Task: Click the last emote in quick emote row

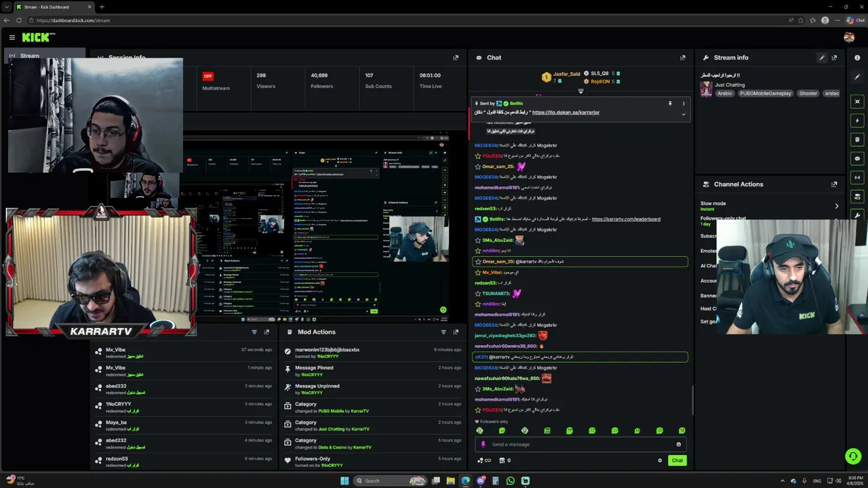Action: (682, 430)
